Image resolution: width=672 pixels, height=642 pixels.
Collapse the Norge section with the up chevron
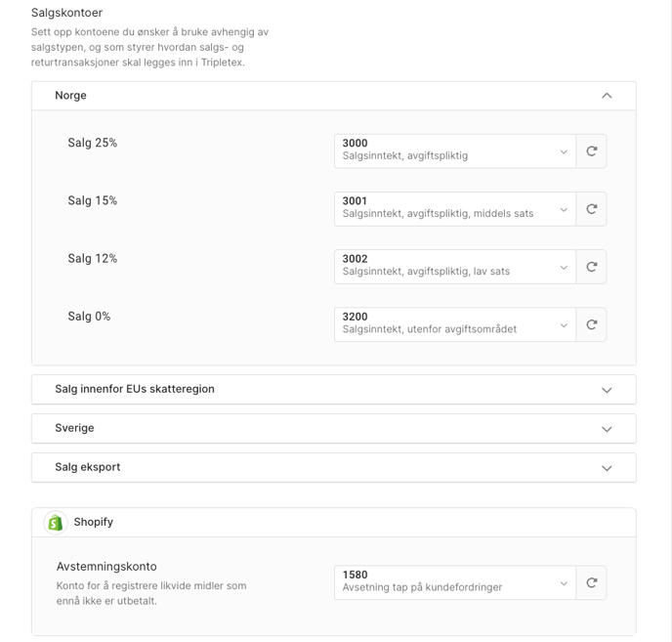[607, 96]
